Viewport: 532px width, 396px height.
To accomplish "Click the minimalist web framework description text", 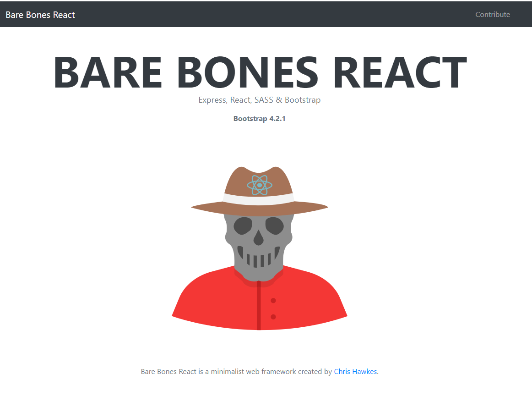I will coord(260,372).
